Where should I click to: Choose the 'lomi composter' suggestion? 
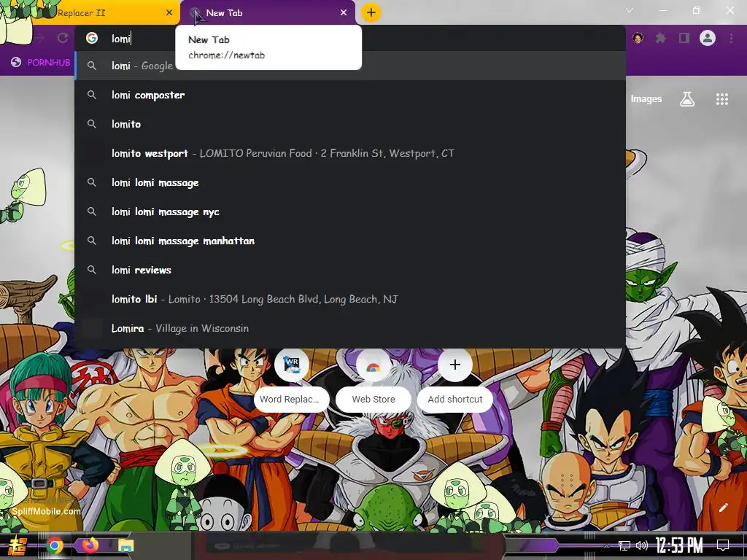pos(350,95)
